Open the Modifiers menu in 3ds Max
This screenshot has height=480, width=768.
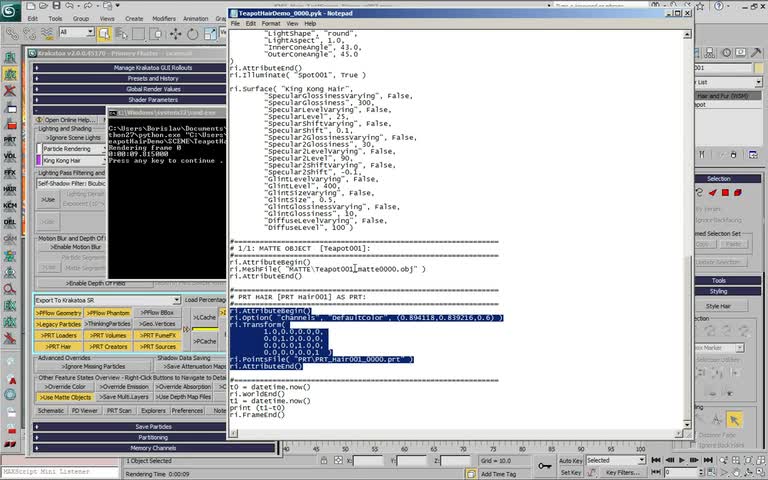(x=164, y=19)
